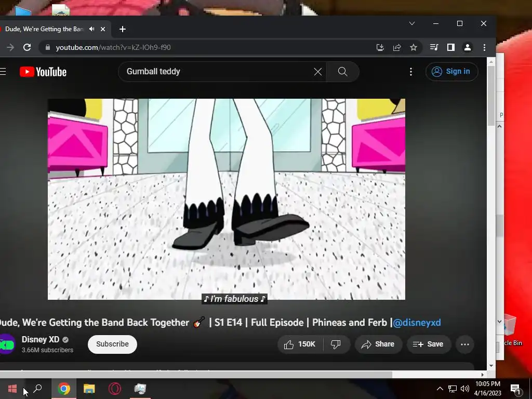Click the Share button
This screenshot has height=399, width=532.
(378, 344)
